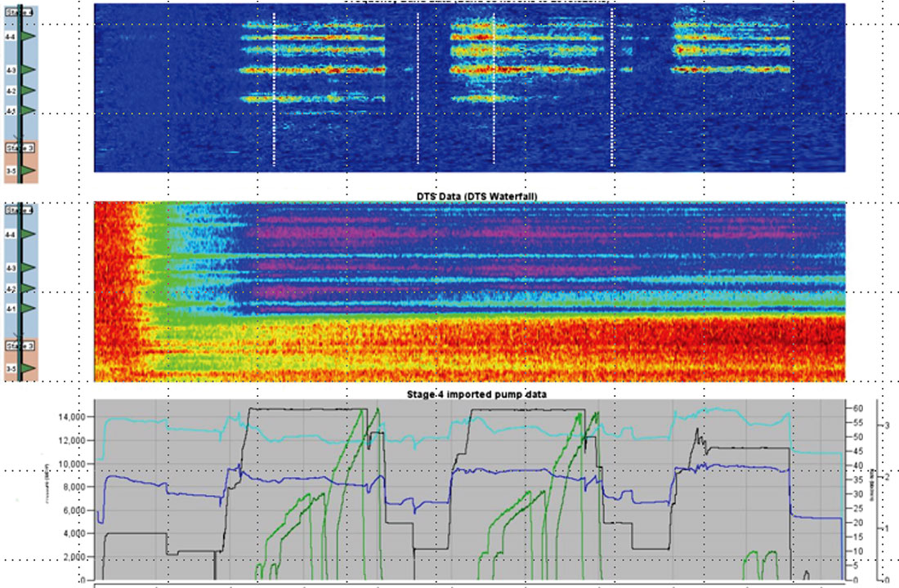The width and height of the screenshot is (899, 588).
Task: Click inside the DTS waterfall heatmap
Action: [470, 291]
